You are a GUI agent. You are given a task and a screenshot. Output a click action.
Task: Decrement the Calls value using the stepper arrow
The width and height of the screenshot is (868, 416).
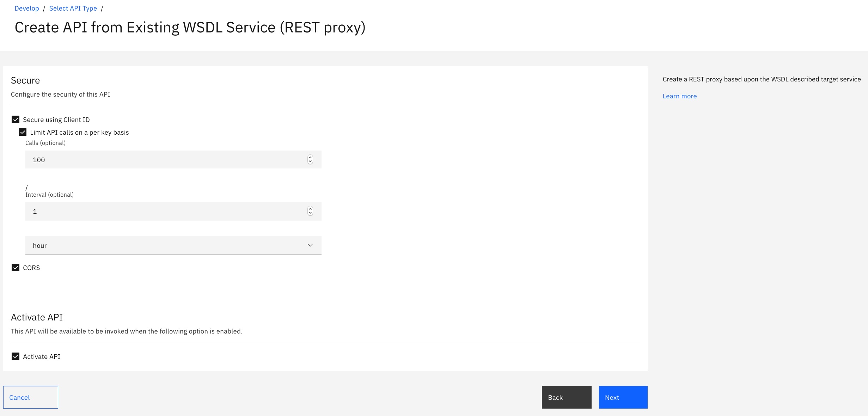[310, 162]
